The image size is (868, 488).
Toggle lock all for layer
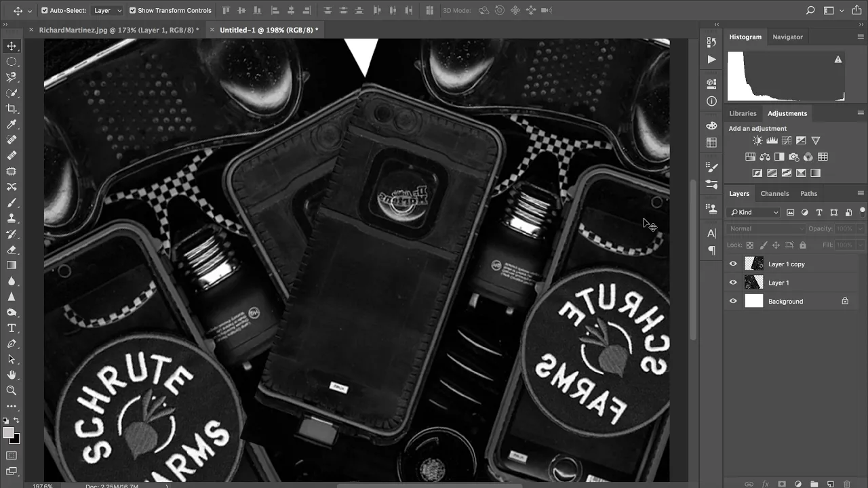[803, 245]
